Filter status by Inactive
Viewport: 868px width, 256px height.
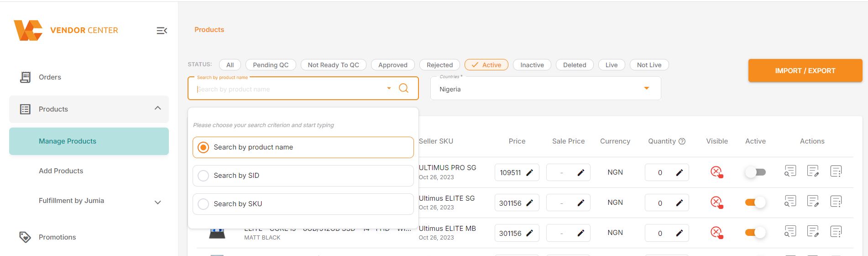[x=532, y=65]
